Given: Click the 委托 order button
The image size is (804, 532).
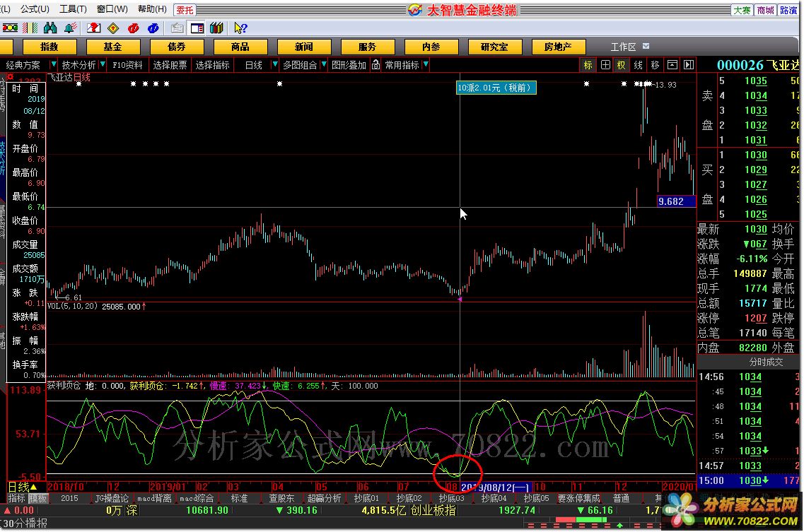Looking at the screenshot, I should pyautogui.click(x=185, y=11).
